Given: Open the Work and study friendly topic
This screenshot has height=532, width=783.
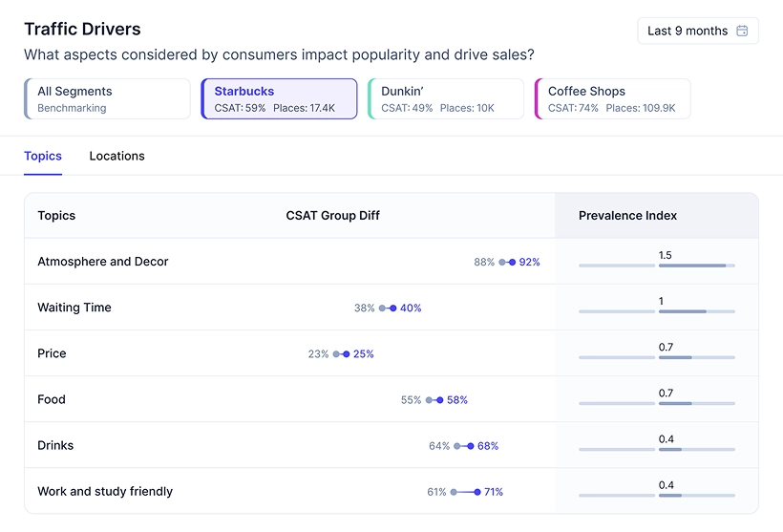Looking at the screenshot, I should click(x=105, y=492).
